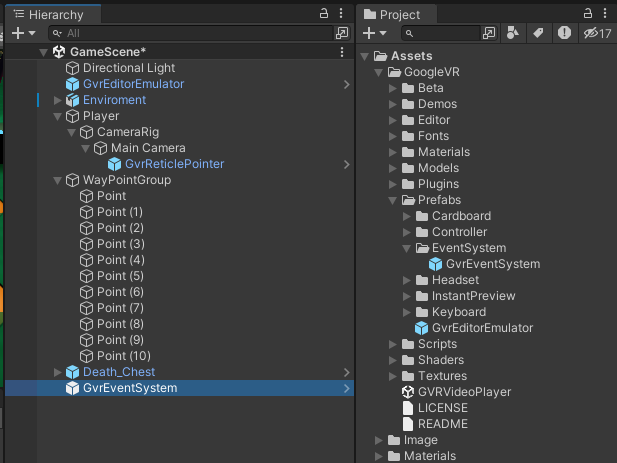
Task: Select the GVRVideoPlayer scene asset icon
Action: click(x=408, y=392)
